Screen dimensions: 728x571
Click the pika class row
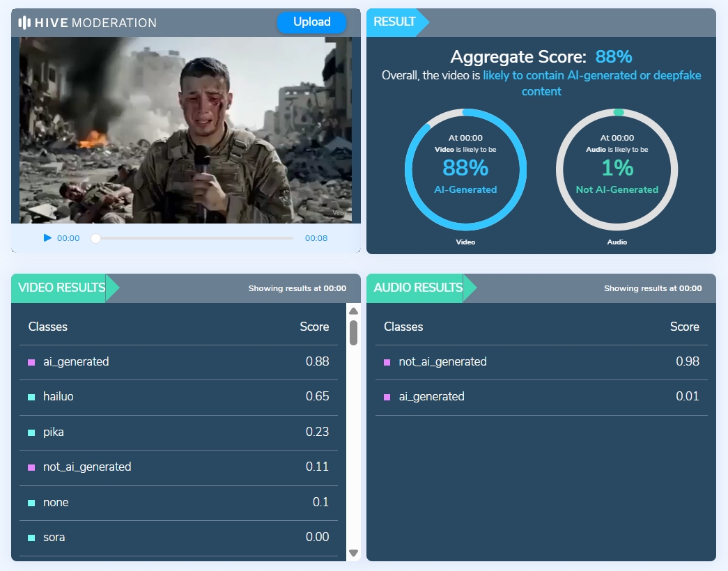[x=179, y=432]
